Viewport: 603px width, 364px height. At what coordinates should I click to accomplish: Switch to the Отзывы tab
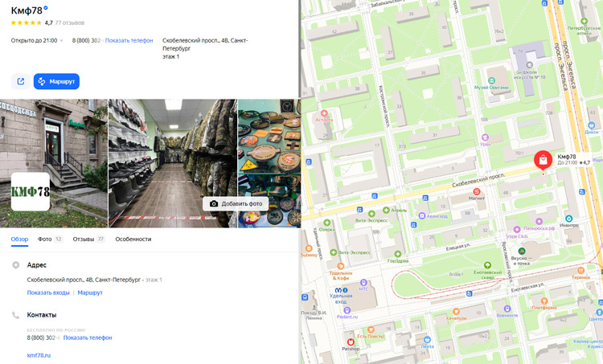[x=88, y=239]
